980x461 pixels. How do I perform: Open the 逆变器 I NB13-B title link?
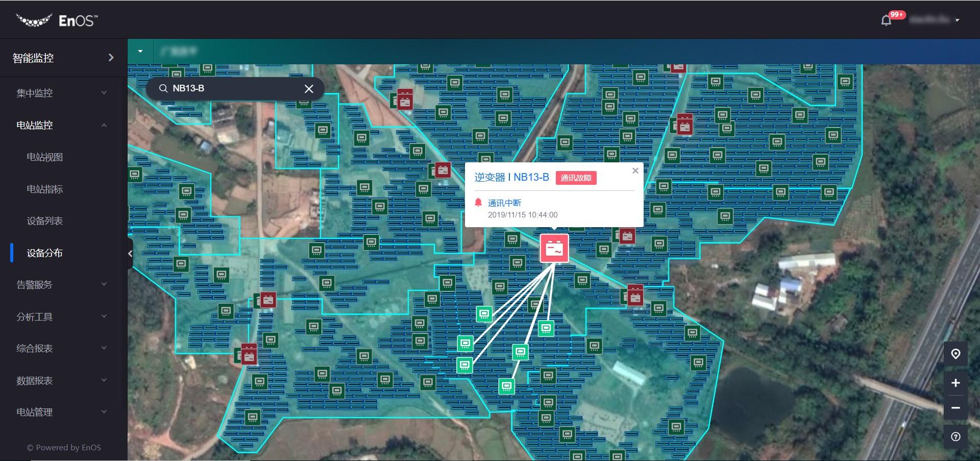tap(511, 177)
